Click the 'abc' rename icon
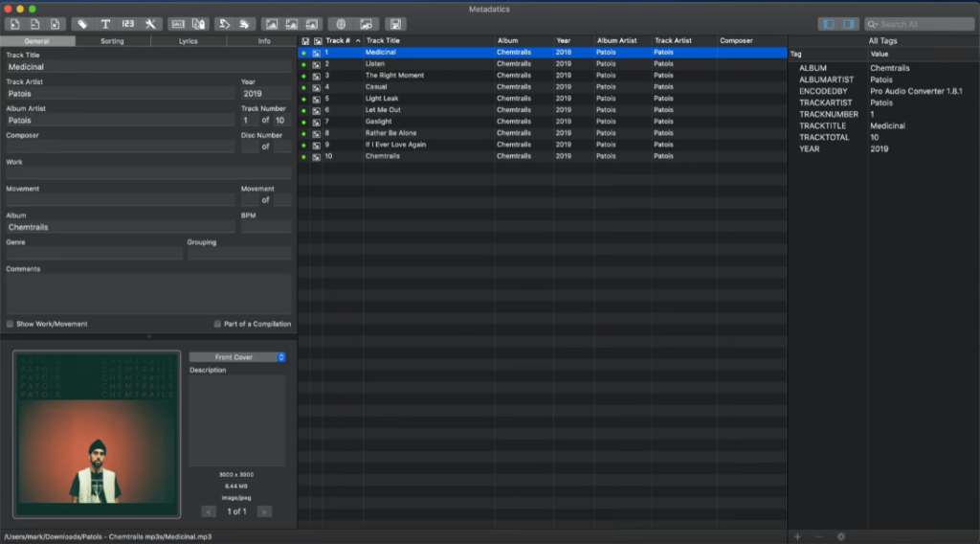Viewport: 980px width, 544px height. click(178, 24)
